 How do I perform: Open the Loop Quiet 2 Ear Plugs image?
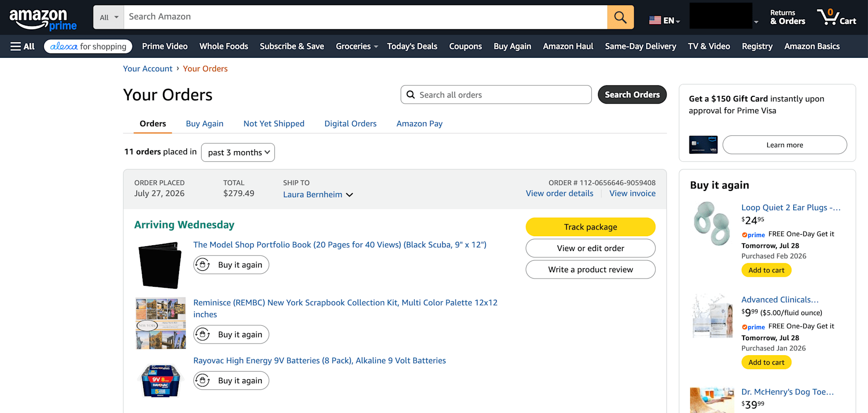[x=712, y=224]
